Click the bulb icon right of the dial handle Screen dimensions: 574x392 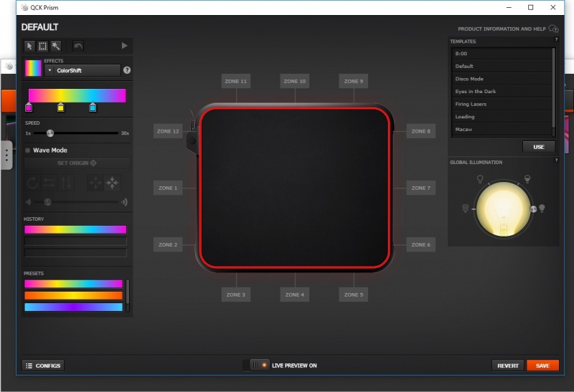[x=542, y=209]
